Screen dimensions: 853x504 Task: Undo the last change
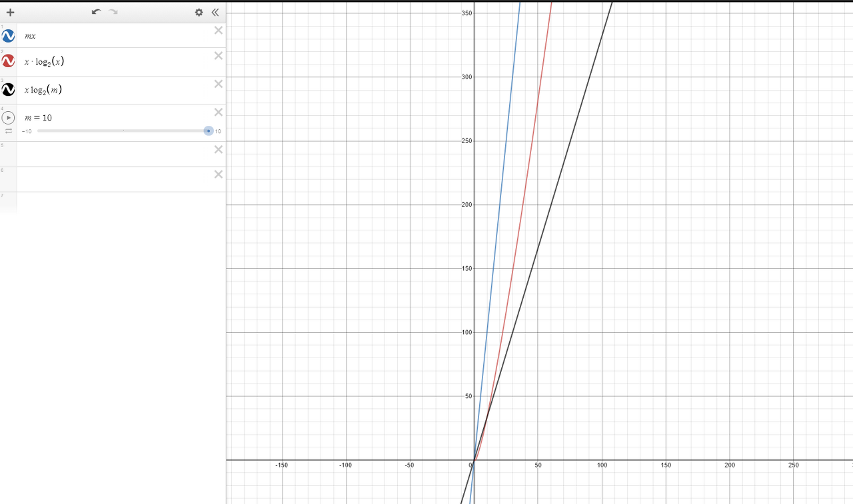pyautogui.click(x=96, y=12)
